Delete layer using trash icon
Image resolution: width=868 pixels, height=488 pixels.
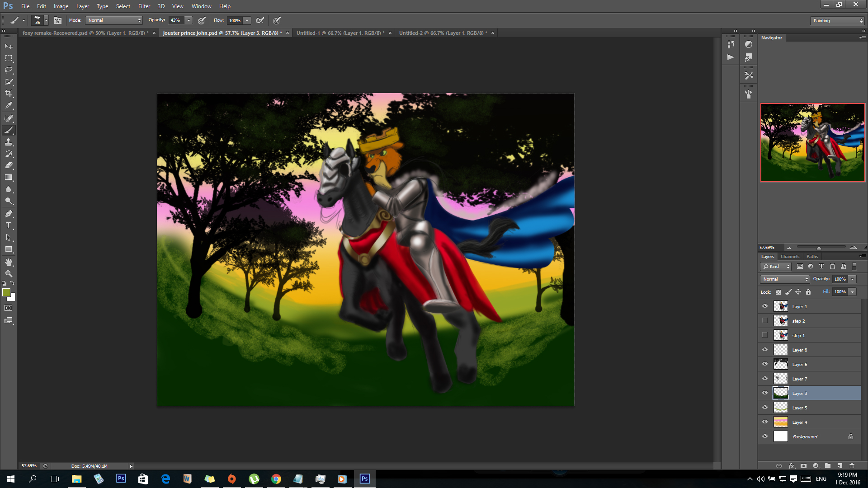(852, 466)
